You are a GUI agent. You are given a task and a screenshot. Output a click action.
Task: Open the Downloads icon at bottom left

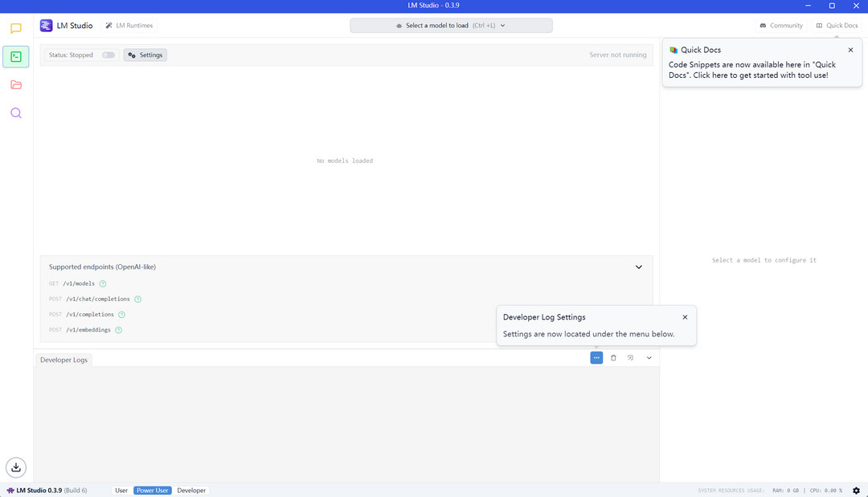tap(16, 466)
